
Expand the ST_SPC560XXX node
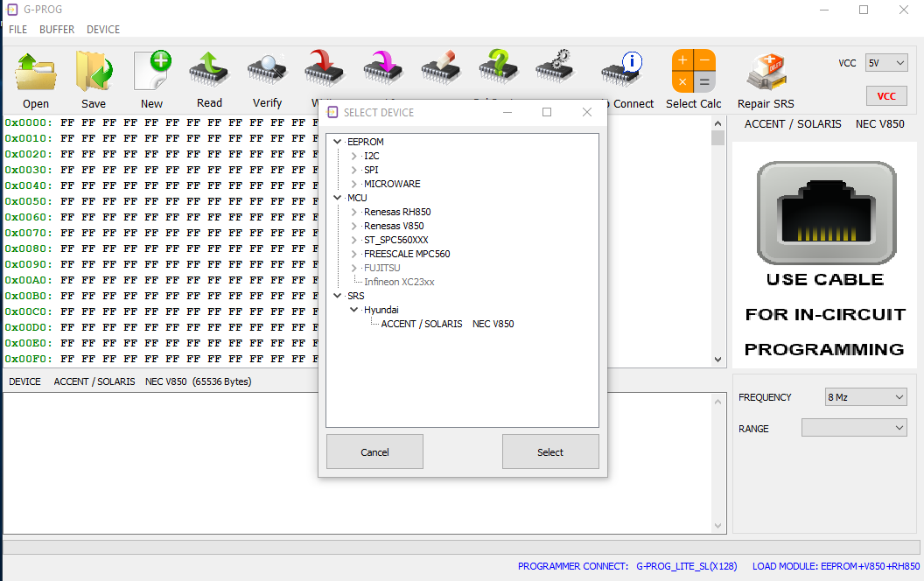(x=353, y=240)
